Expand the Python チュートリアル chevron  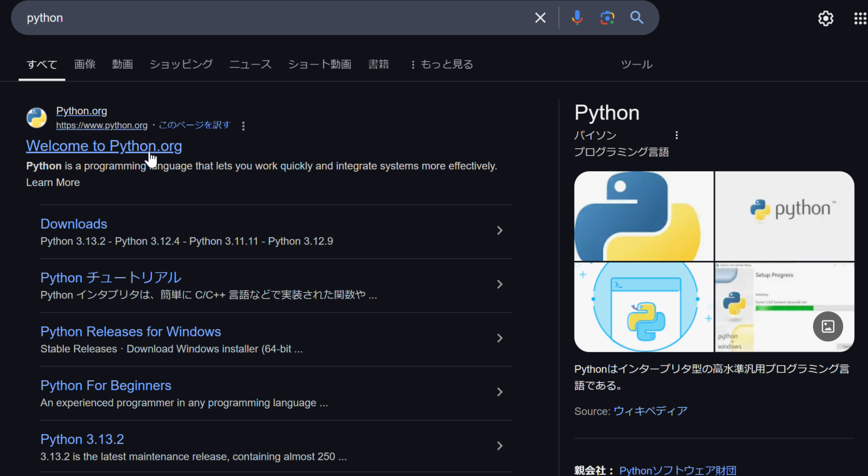point(500,285)
